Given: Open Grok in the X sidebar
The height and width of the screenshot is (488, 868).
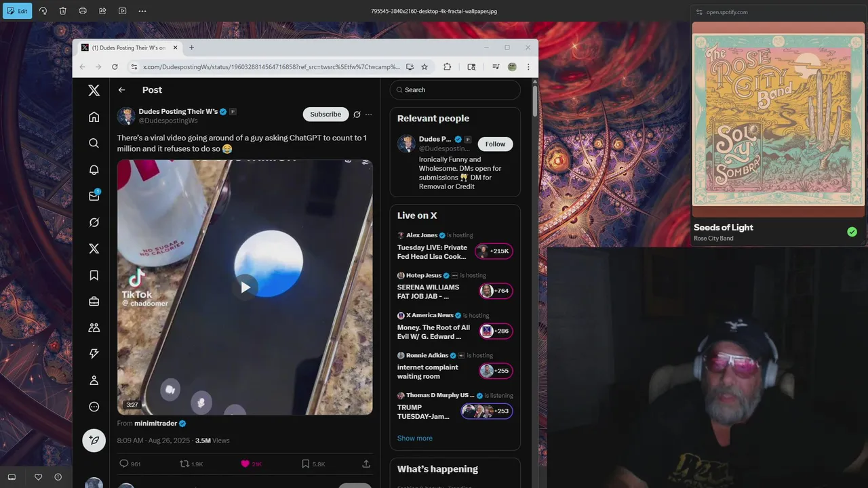Looking at the screenshot, I should (94, 222).
